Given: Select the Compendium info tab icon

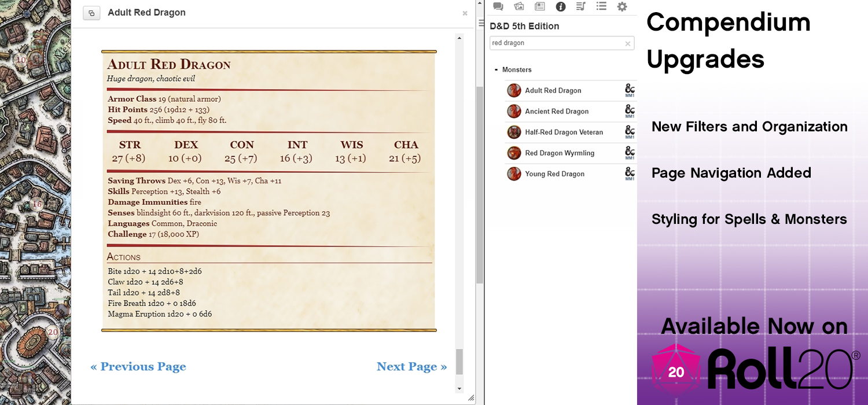Looking at the screenshot, I should pyautogui.click(x=560, y=6).
